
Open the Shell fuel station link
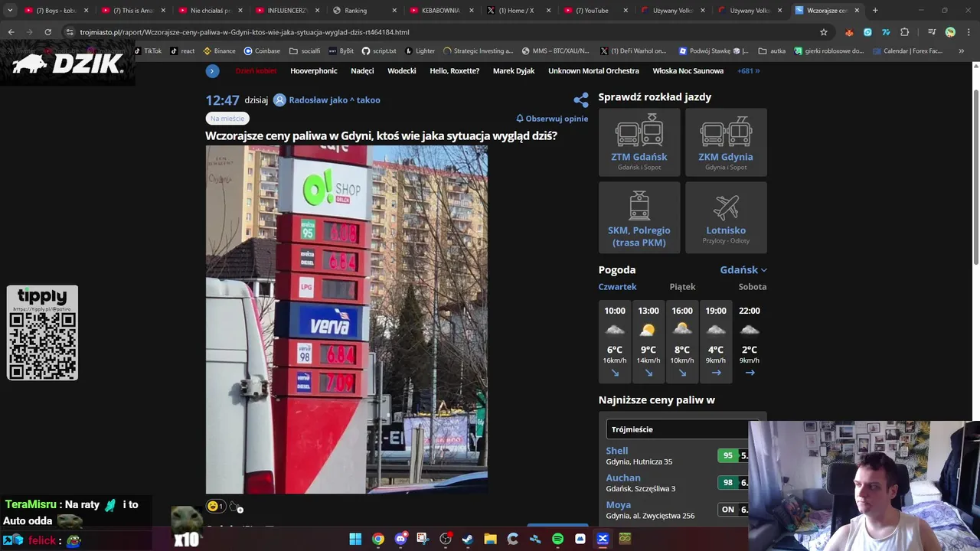click(617, 451)
